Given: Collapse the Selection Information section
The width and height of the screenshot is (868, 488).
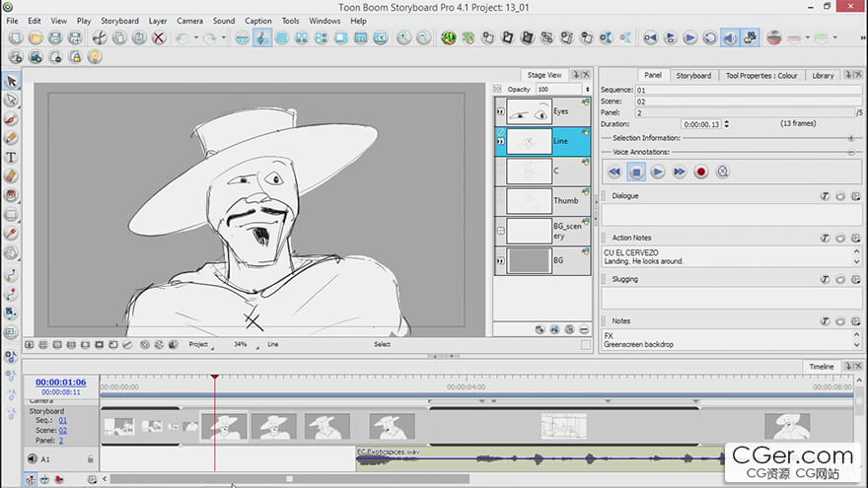Looking at the screenshot, I should [851, 138].
